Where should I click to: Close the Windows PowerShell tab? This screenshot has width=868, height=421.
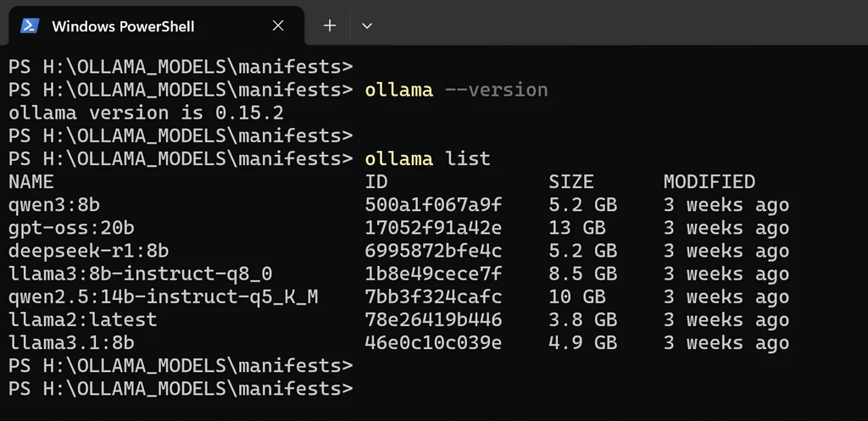(x=277, y=26)
